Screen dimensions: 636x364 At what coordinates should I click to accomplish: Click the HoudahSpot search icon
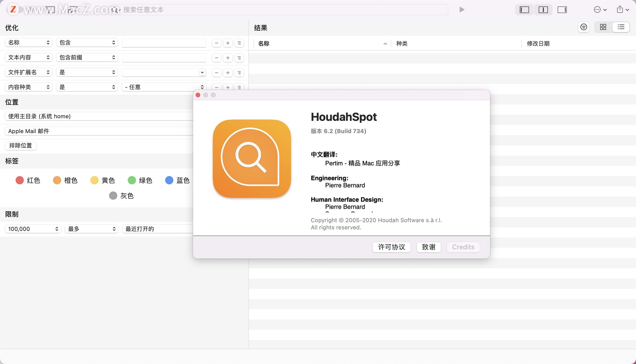114,9
